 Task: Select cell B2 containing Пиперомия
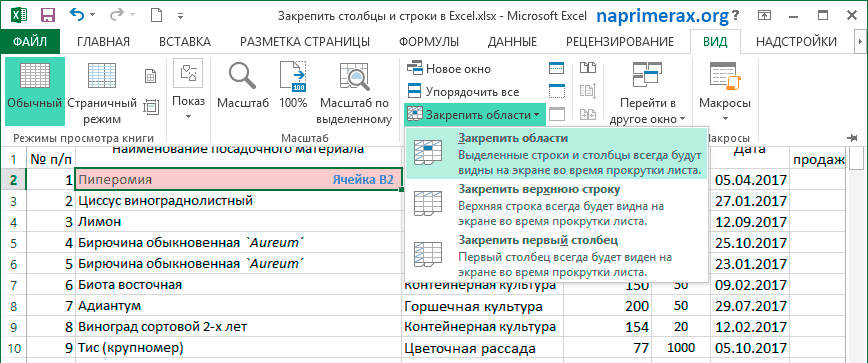pos(239,180)
